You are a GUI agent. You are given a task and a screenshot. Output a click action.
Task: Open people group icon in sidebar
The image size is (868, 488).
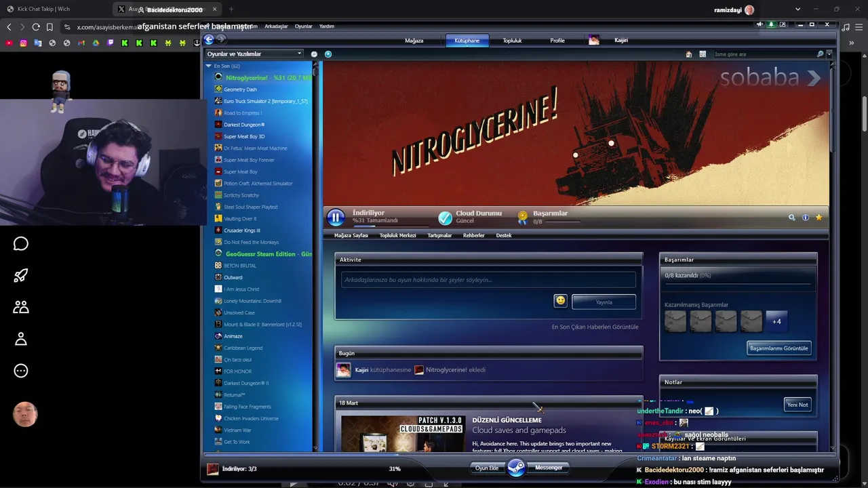21,307
